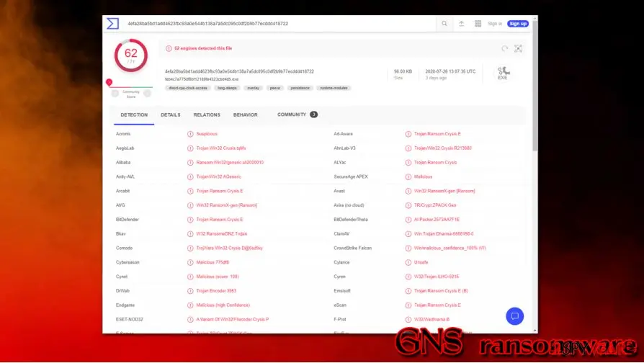Click the community score pin marker
The width and height of the screenshot is (644, 363).
pos(109,82)
